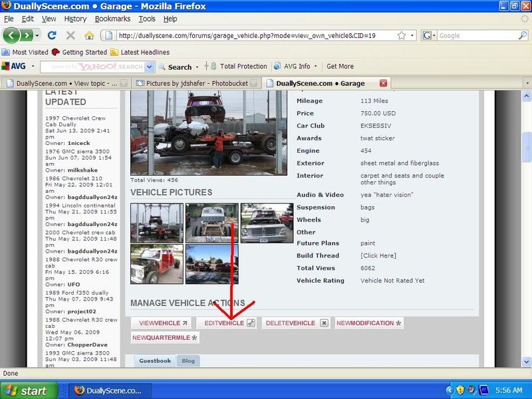Click the Home icon in the toolbar

(x=88, y=35)
